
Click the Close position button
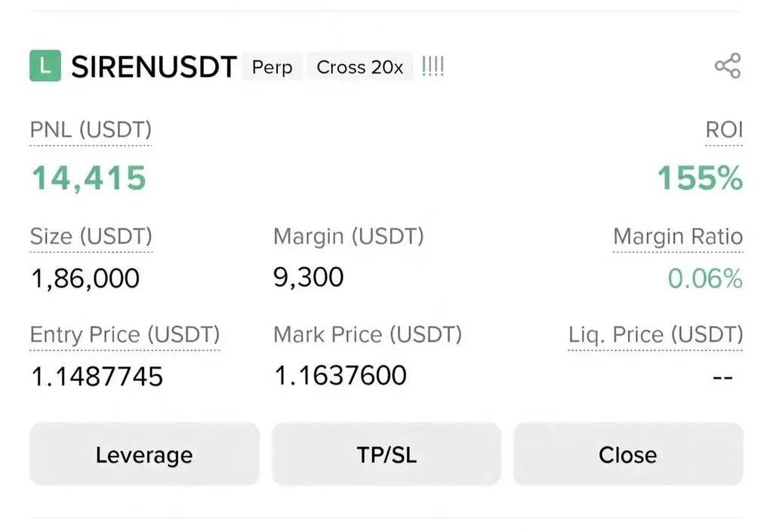click(x=628, y=455)
